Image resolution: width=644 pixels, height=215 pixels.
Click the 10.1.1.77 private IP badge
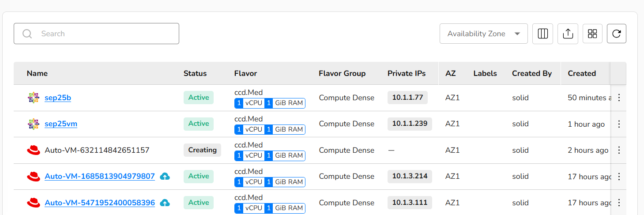pos(407,98)
